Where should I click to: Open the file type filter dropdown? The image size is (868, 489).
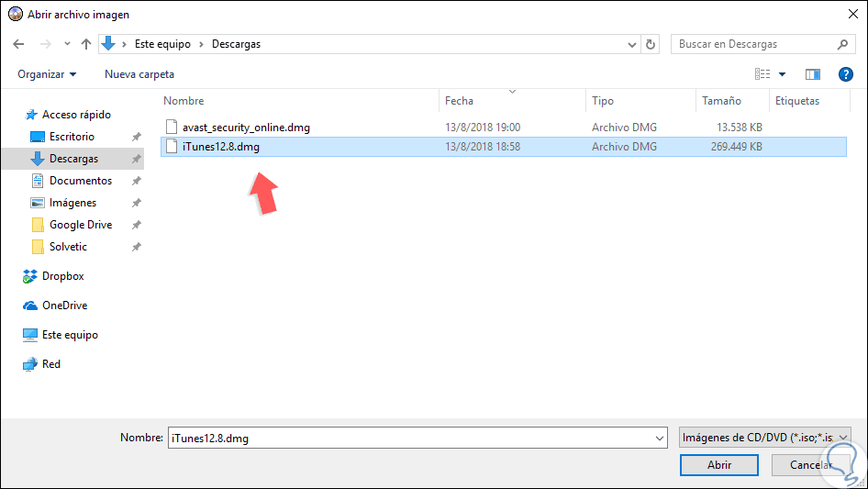(764, 438)
